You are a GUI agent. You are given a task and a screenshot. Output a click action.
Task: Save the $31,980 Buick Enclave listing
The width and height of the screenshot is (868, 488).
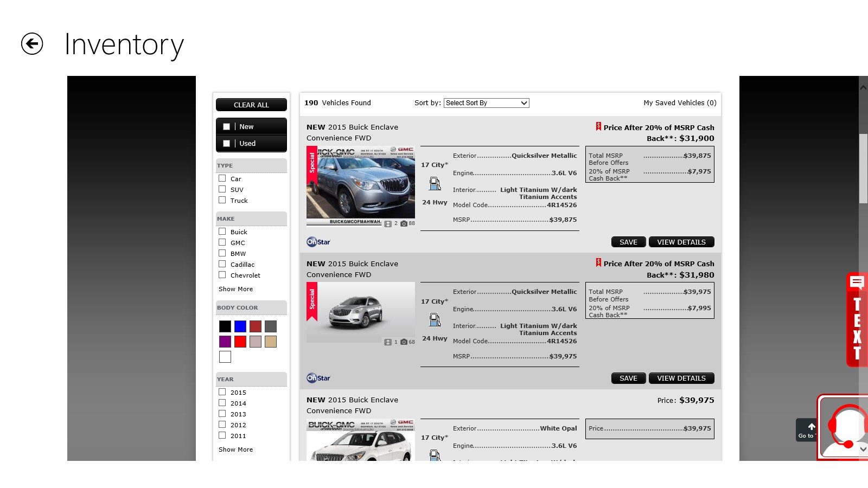point(628,378)
